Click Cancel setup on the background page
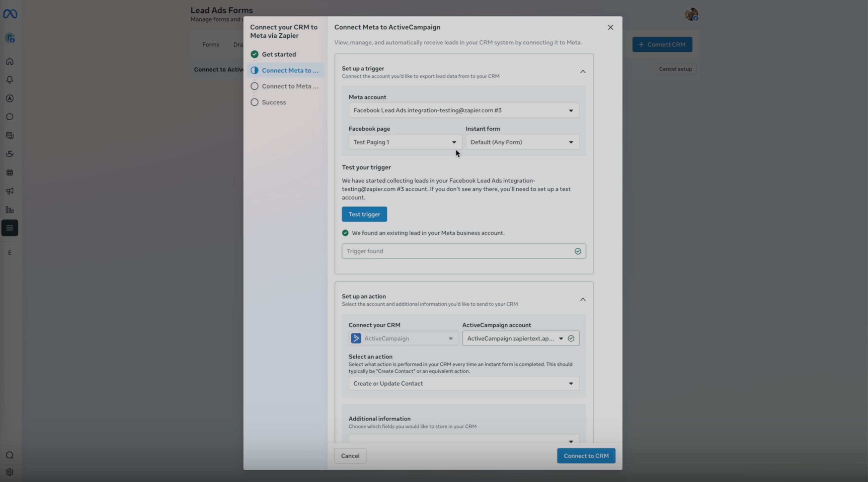 [x=676, y=69]
